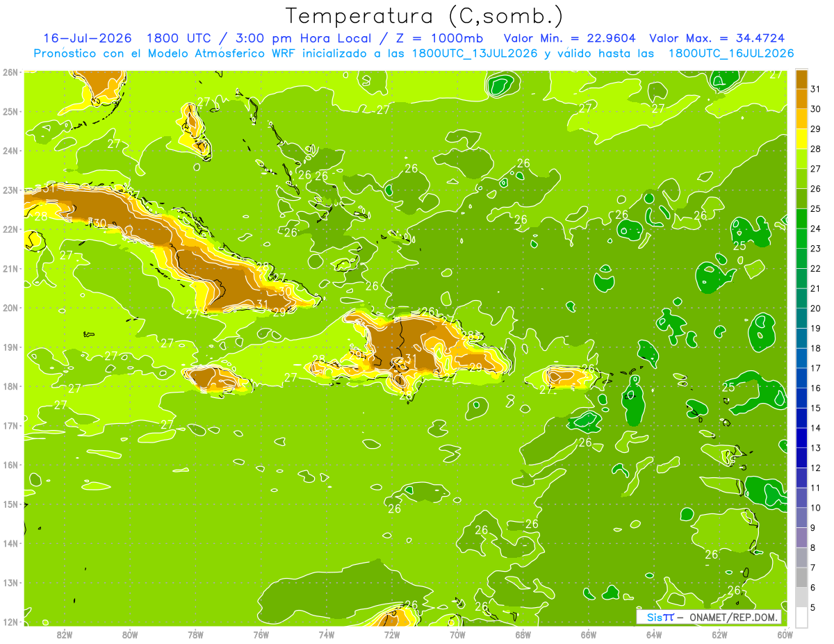Click the '82W' longitude label

(x=65, y=635)
